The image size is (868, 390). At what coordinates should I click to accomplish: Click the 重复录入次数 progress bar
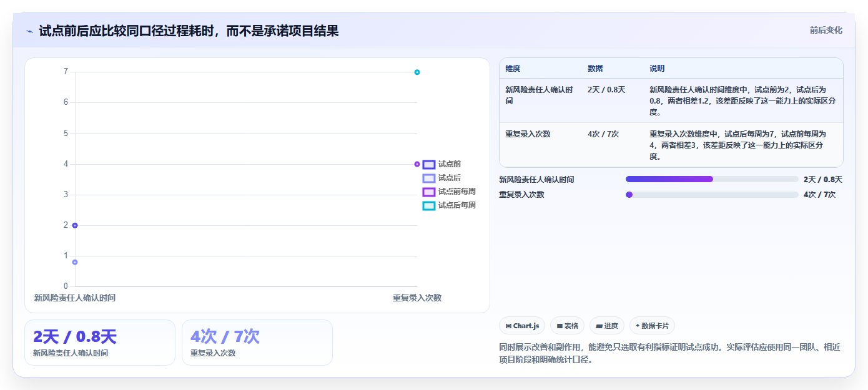click(x=712, y=195)
